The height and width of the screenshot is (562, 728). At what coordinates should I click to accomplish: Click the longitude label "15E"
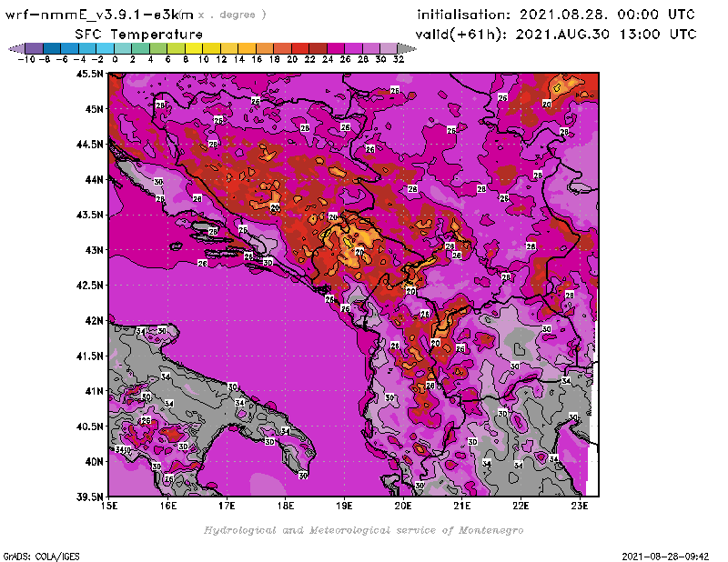click(x=109, y=506)
